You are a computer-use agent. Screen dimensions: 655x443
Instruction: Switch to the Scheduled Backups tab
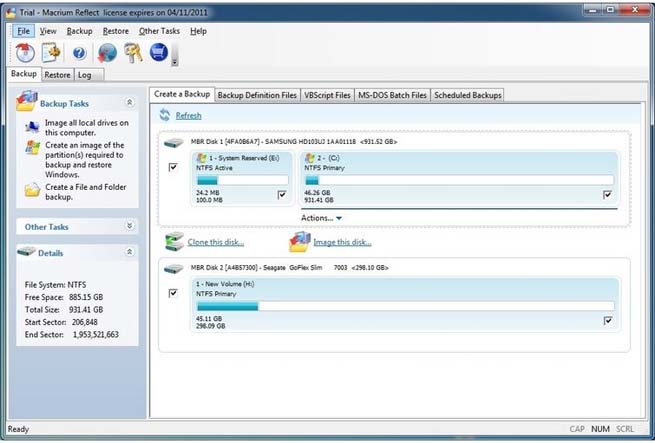point(467,95)
